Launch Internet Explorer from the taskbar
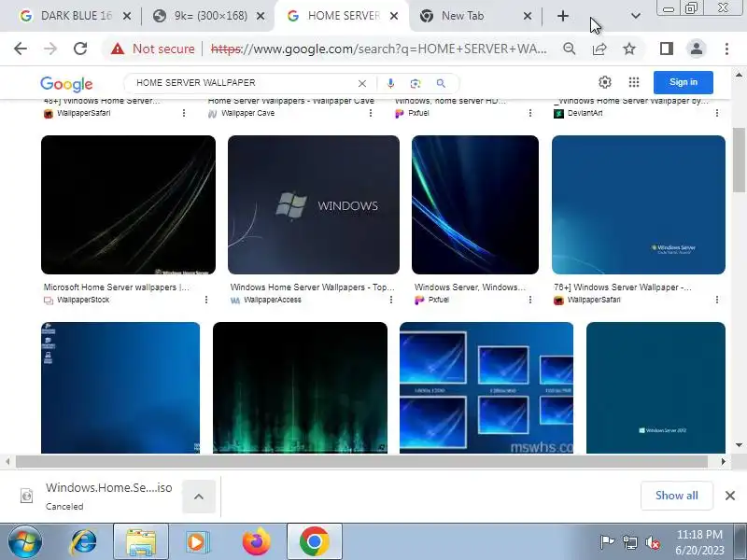 (x=83, y=541)
